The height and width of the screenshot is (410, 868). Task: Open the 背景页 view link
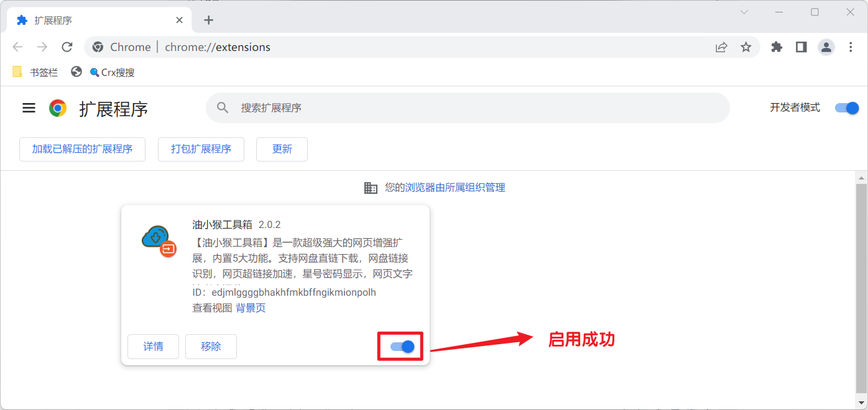click(x=251, y=308)
